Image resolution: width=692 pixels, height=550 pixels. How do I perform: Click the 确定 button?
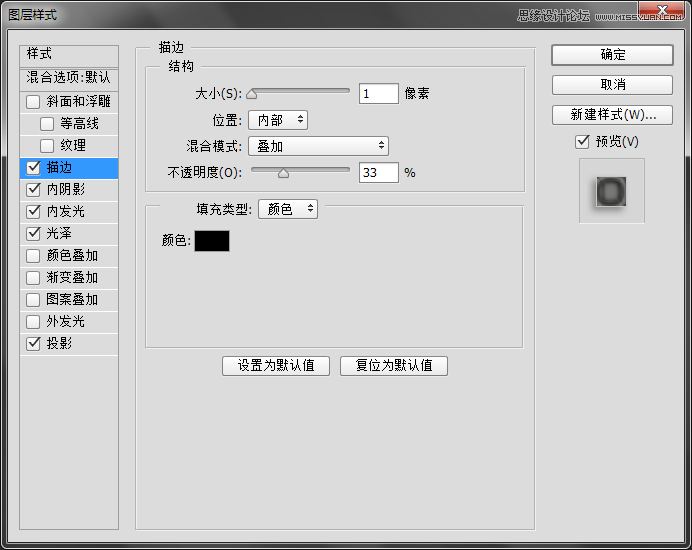612,55
